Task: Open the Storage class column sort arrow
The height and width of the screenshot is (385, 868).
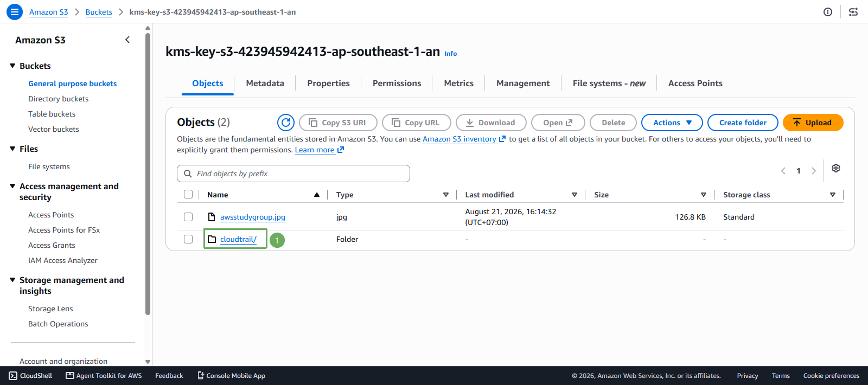Action: click(x=833, y=195)
